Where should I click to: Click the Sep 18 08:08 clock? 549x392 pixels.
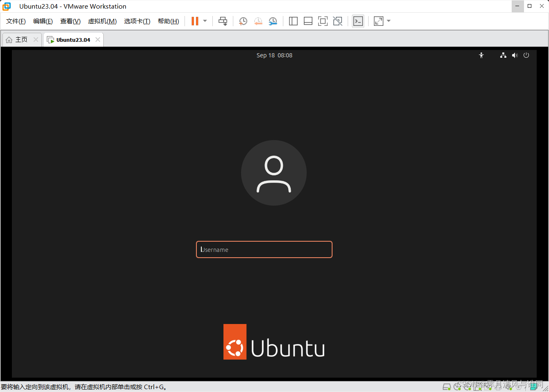(x=274, y=55)
